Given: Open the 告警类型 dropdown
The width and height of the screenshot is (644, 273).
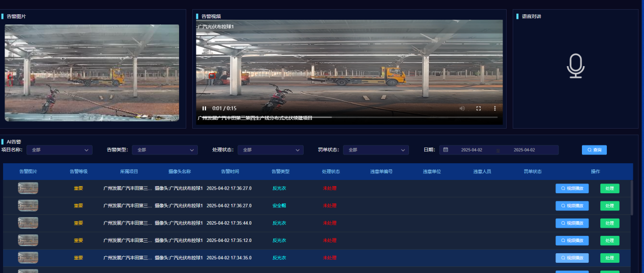Looking at the screenshot, I should click(165, 150).
